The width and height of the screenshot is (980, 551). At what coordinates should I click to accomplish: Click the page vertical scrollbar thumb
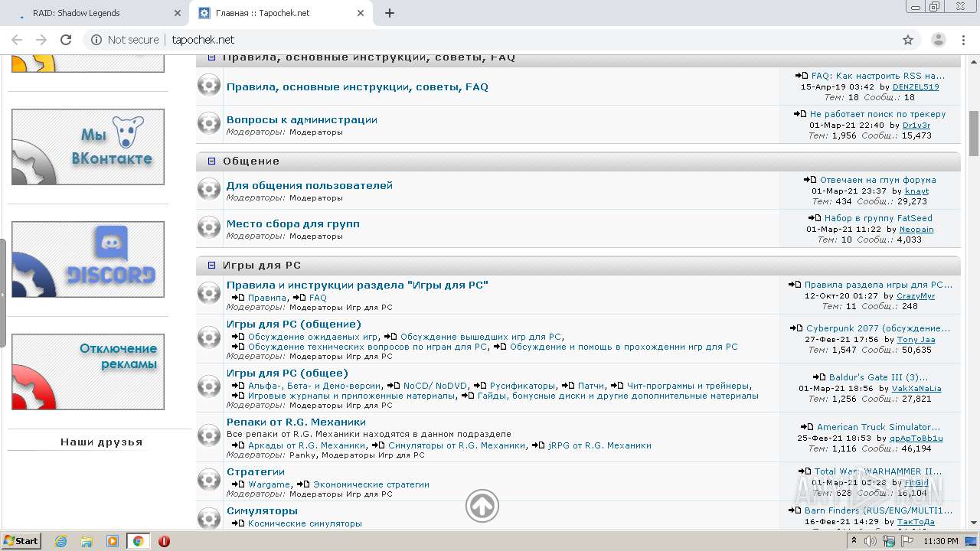point(974,132)
